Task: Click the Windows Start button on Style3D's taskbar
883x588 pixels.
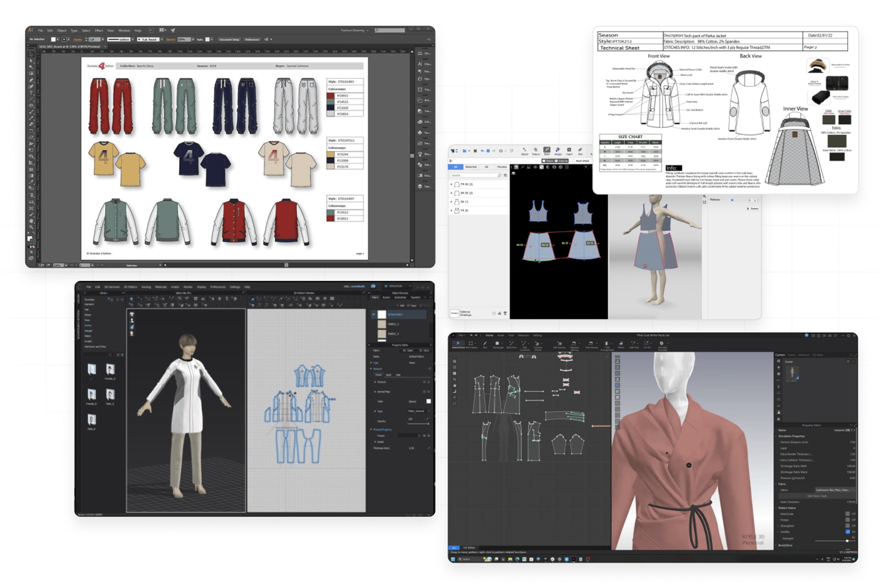Action: coord(453,559)
